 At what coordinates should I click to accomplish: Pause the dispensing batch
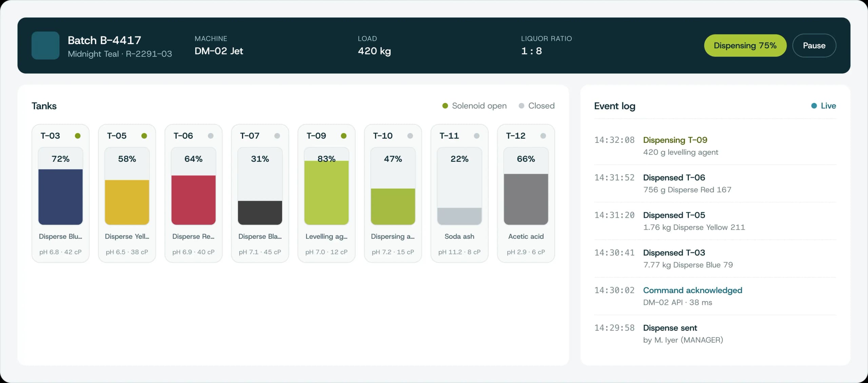pyautogui.click(x=814, y=45)
